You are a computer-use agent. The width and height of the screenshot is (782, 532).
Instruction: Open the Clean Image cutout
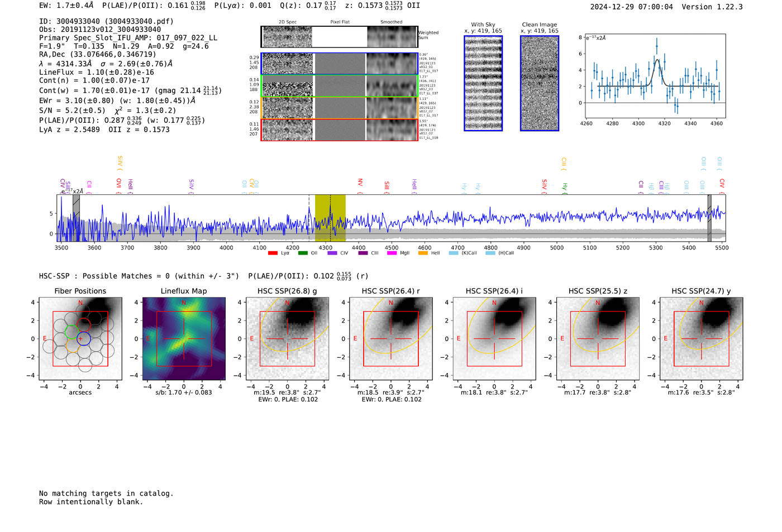(540, 83)
